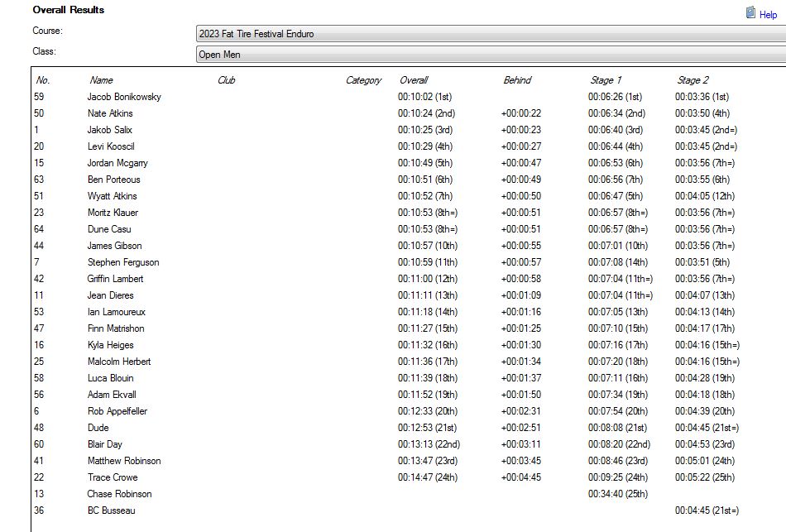Image resolution: width=786 pixels, height=532 pixels.
Task: Select Nate Atkins in the results list
Action: (110, 113)
